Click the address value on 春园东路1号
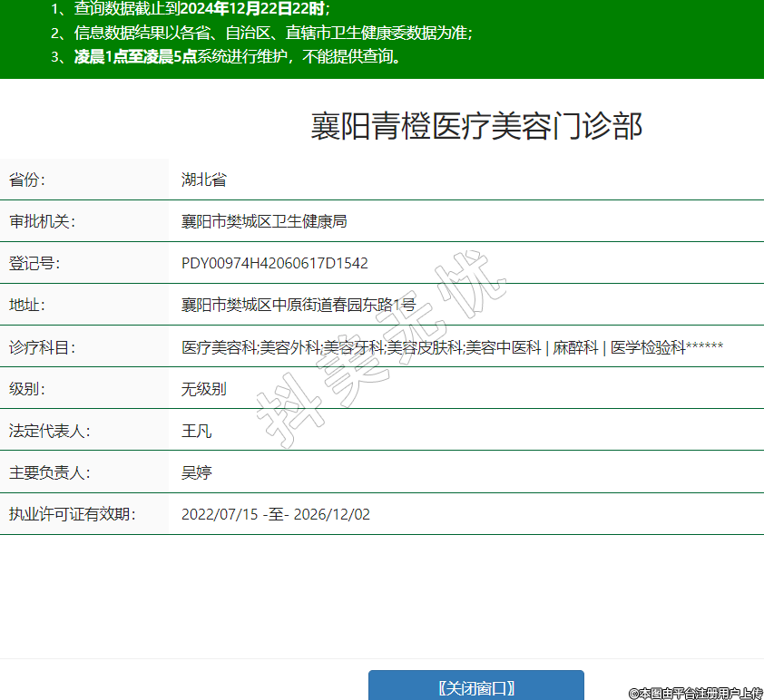The height and width of the screenshot is (700, 764). pyautogui.click(x=299, y=306)
